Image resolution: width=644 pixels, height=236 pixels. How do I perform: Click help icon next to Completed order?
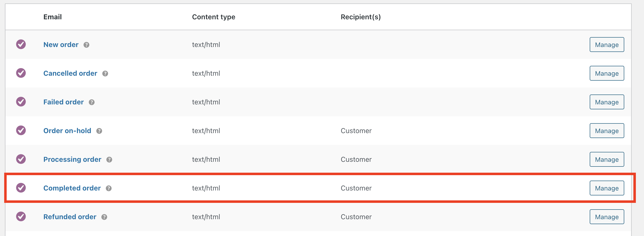109,188
